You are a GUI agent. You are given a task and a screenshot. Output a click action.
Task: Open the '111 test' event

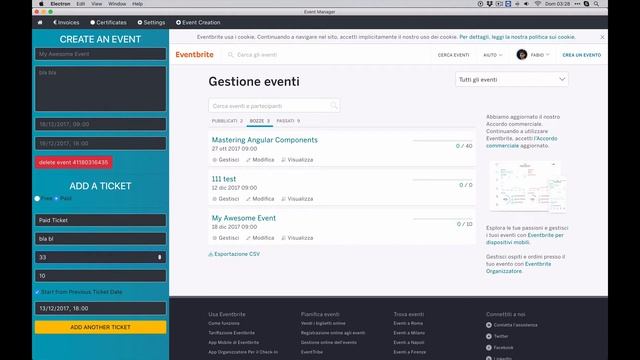tap(224, 179)
